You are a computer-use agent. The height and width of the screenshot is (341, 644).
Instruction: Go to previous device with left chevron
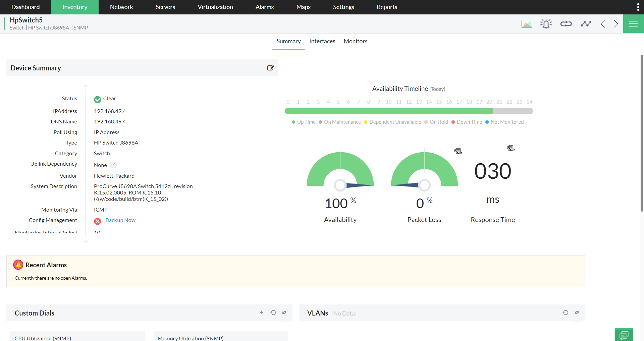click(x=603, y=23)
